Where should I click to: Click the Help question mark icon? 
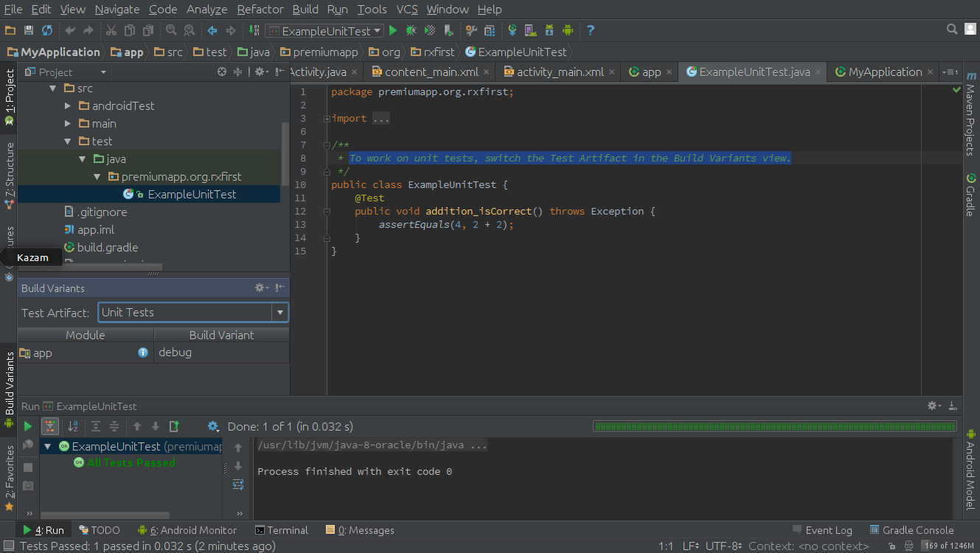coord(591,30)
